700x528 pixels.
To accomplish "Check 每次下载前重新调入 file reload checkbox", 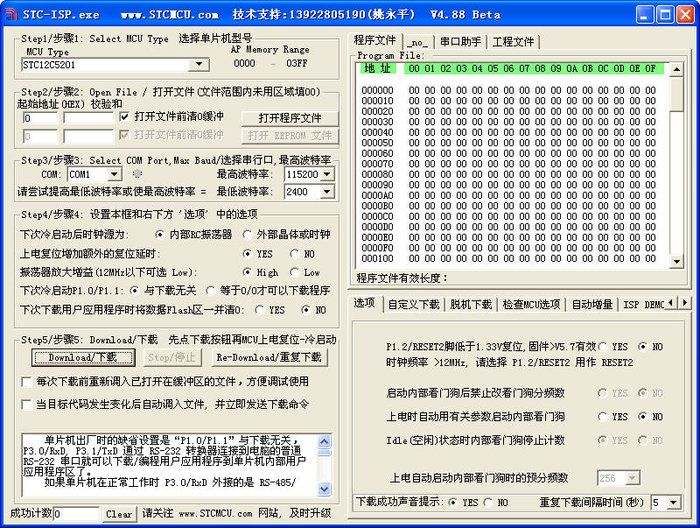I will pyautogui.click(x=26, y=382).
